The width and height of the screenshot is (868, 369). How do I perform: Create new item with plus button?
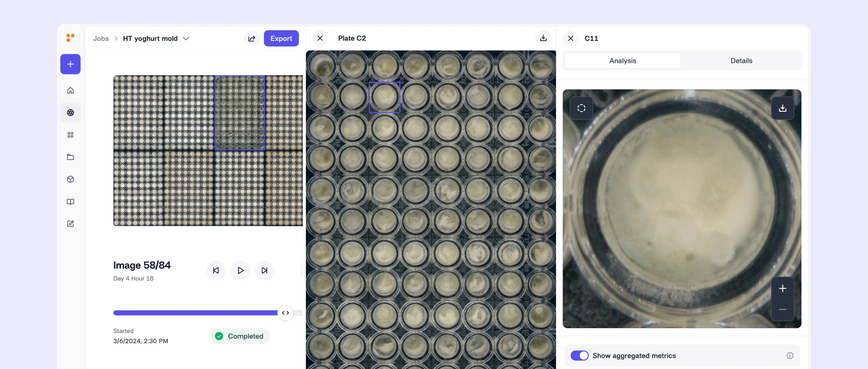[x=70, y=64]
